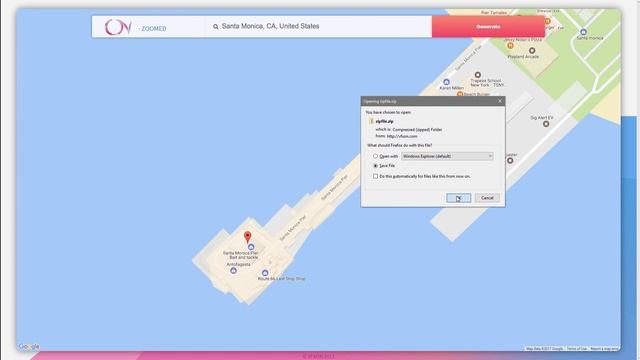The height and width of the screenshot is (360, 640).
Task: Select the Karen Millen shop marker
Action: pyautogui.click(x=447, y=82)
